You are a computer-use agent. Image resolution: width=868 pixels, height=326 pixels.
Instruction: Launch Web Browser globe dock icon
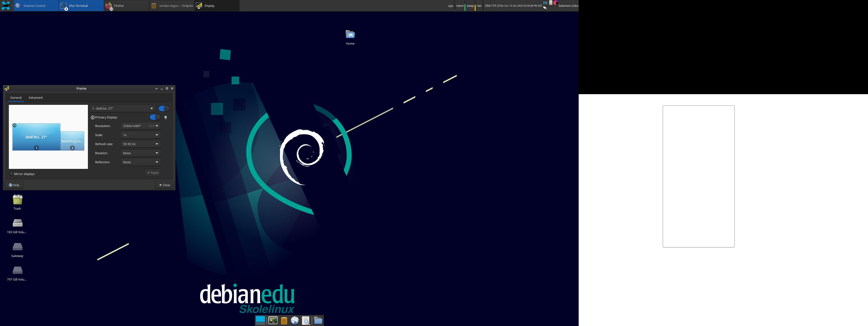click(295, 321)
